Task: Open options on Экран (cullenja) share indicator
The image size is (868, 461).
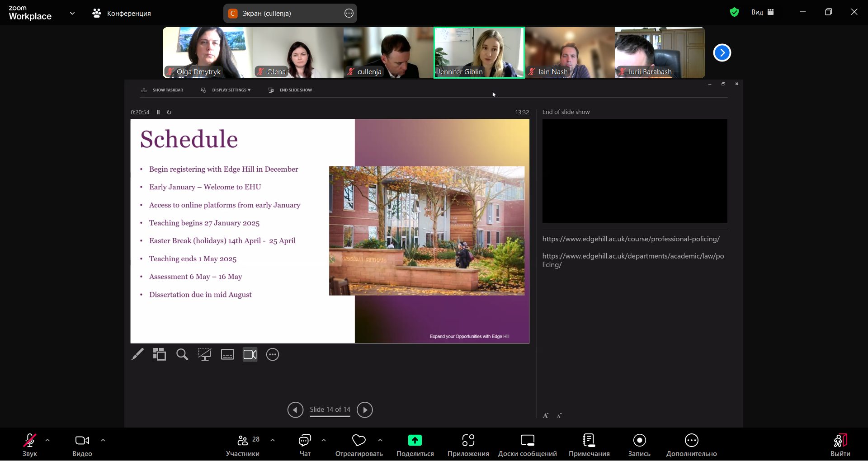Action: pos(349,14)
